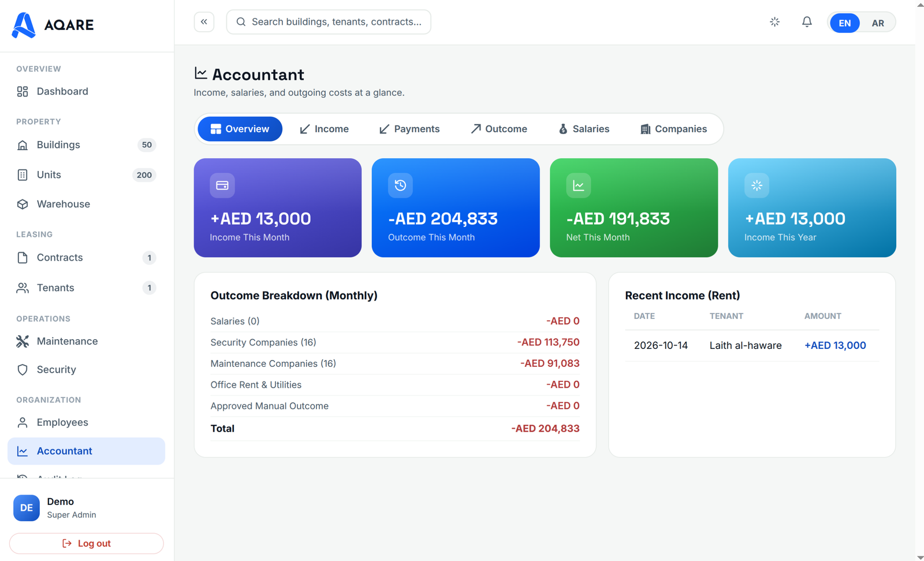Open Units in the sidebar

pos(87,175)
